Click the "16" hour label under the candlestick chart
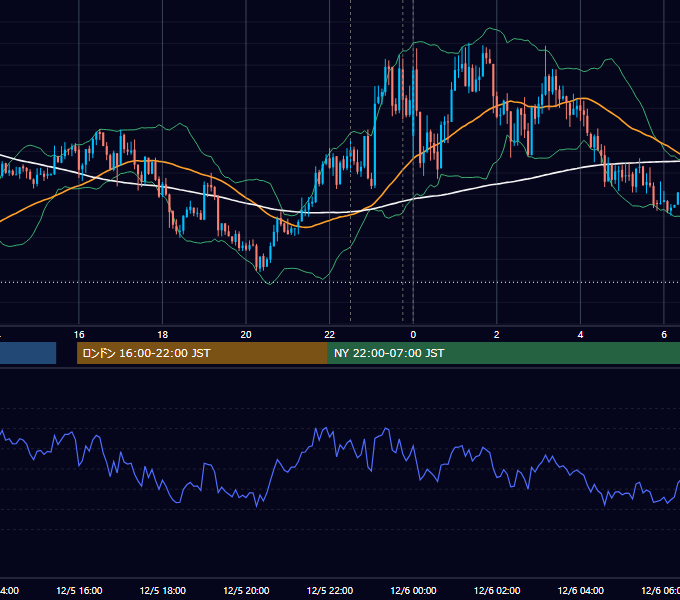The width and height of the screenshot is (680, 600). [79, 335]
